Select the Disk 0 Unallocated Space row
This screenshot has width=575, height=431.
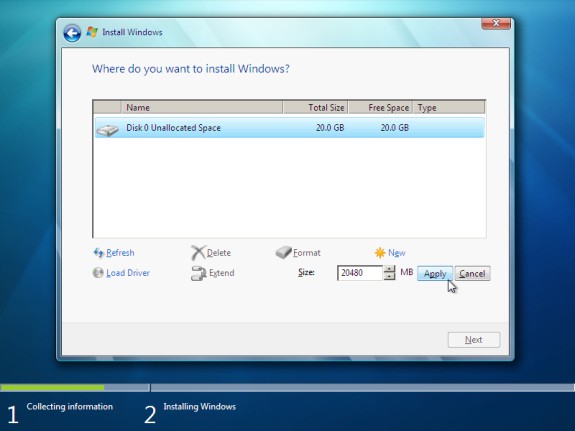coord(289,128)
